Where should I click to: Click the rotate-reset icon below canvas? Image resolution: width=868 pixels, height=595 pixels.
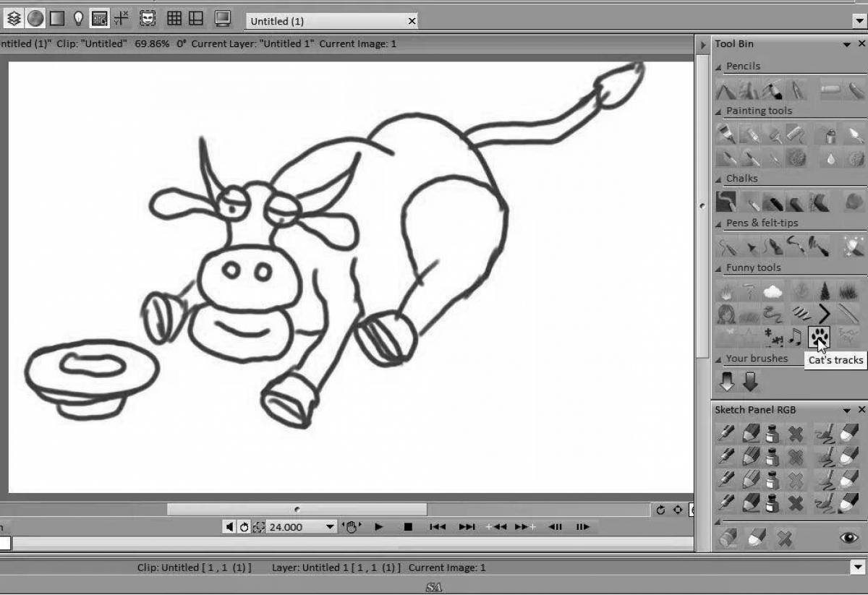[660, 510]
